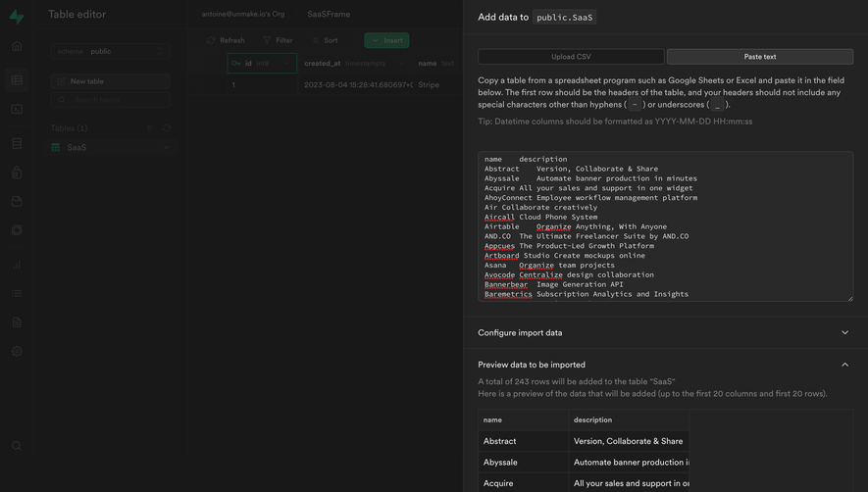Viewport: 868px width, 492px height.
Task: Toggle the select-all checkbox in table header
Action: (x=197, y=63)
